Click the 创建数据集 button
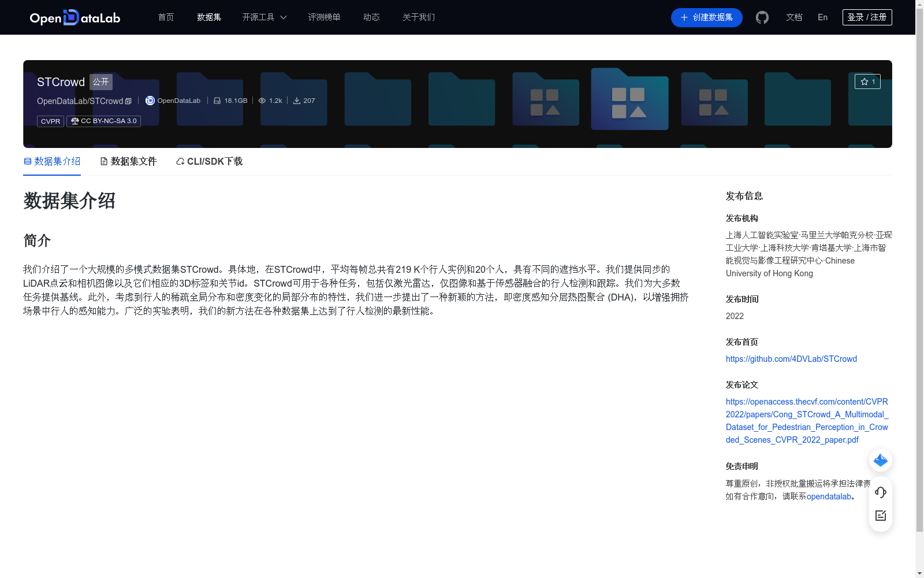Image resolution: width=924 pixels, height=578 pixels. pyautogui.click(x=707, y=17)
